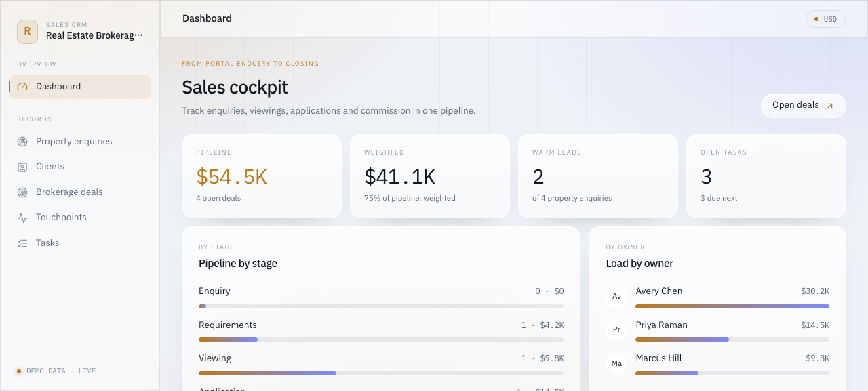The height and width of the screenshot is (391, 868).
Task: Click the "1 · $9.8K" viewing value
Action: [x=542, y=358]
